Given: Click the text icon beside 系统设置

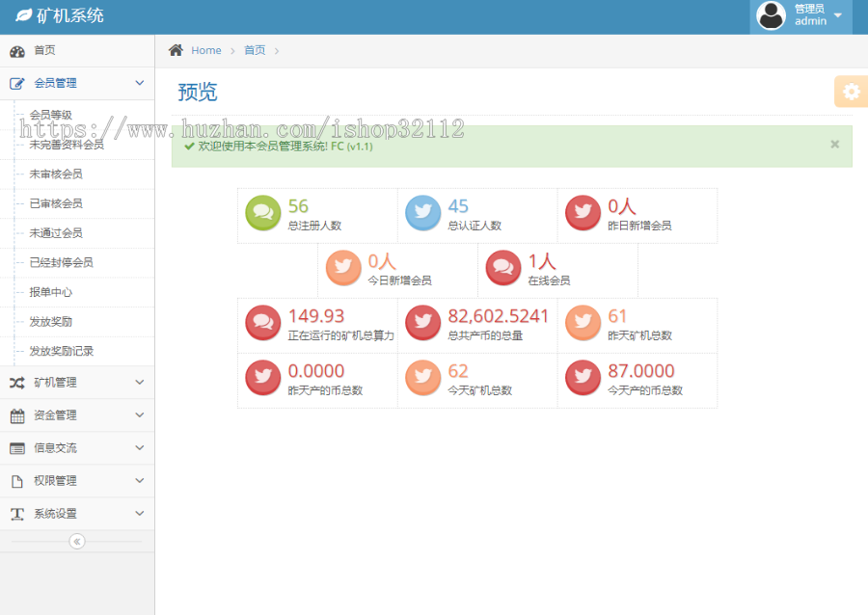Looking at the screenshot, I should [17, 515].
